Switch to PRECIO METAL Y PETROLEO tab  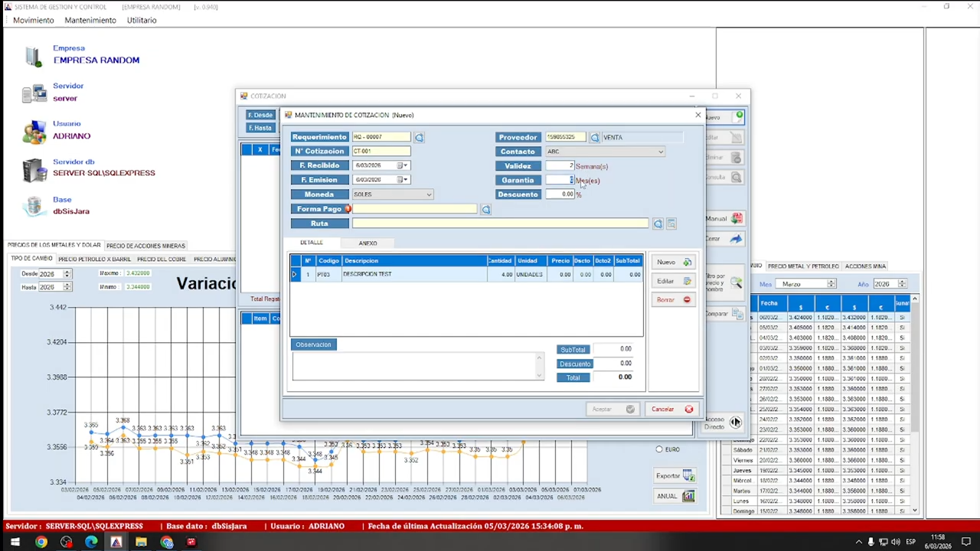803,266
